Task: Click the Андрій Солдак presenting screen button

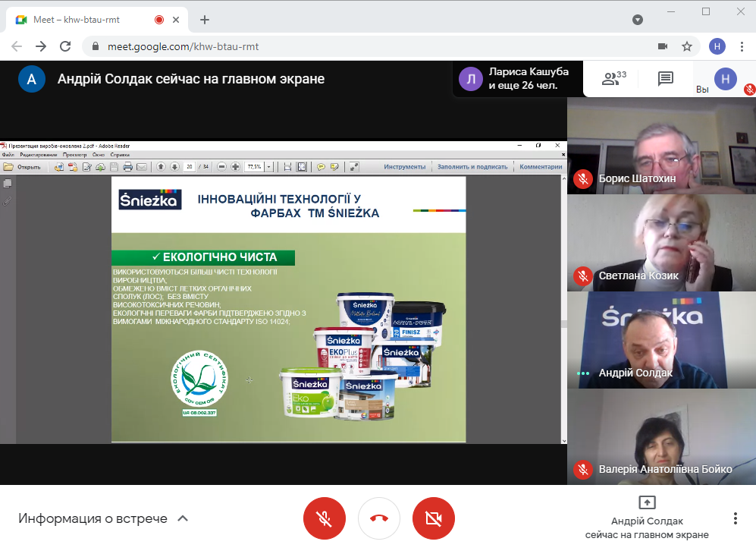Action: point(647,518)
